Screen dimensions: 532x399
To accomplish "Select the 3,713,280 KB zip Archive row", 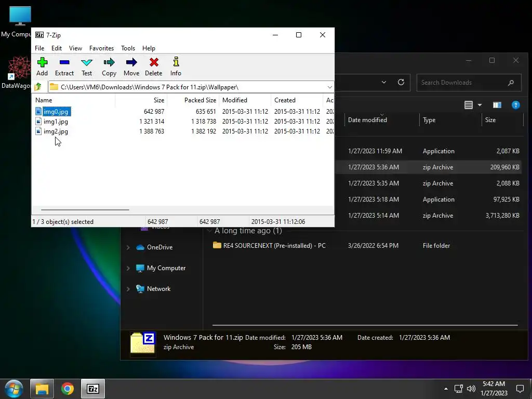I will click(x=428, y=216).
